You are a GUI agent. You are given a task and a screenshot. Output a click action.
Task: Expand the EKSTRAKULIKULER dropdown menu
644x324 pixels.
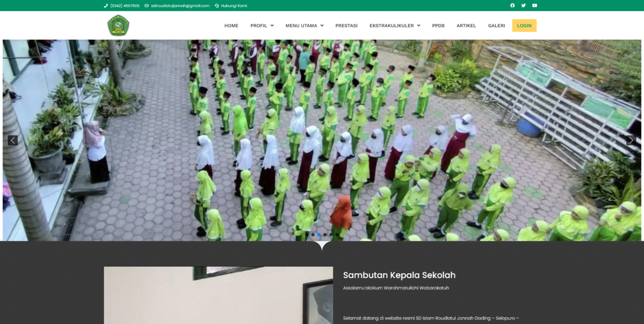point(395,26)
